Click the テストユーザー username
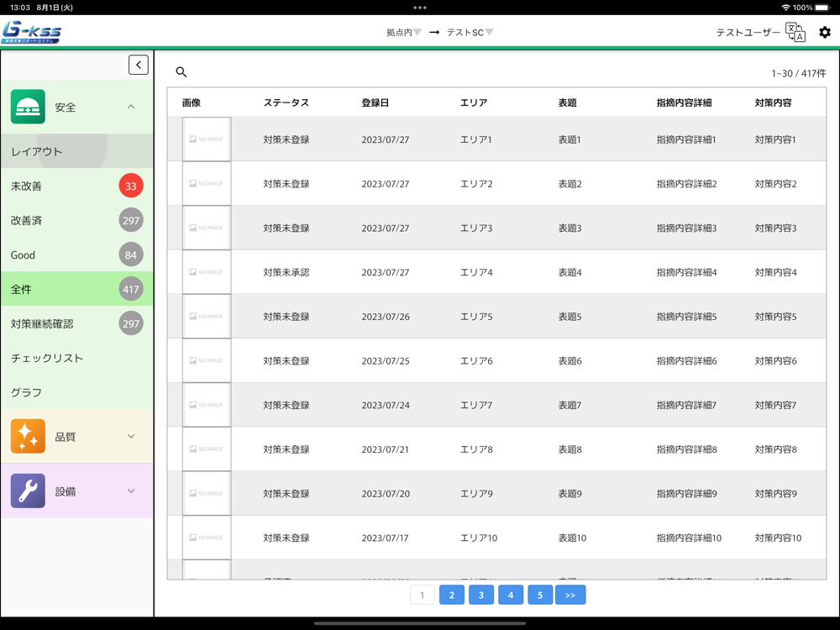Image resolution: width=840 pixels, height=630 pixels. pos(748,32)
